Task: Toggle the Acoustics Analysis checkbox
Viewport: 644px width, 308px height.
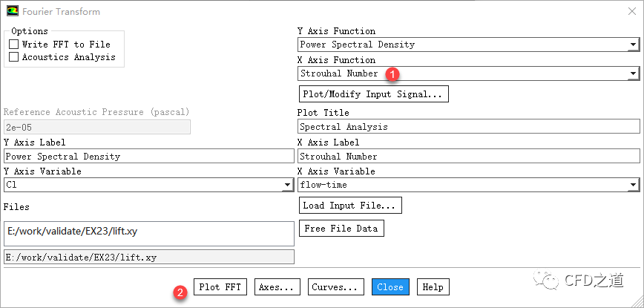Action: [x=14, y=57]
